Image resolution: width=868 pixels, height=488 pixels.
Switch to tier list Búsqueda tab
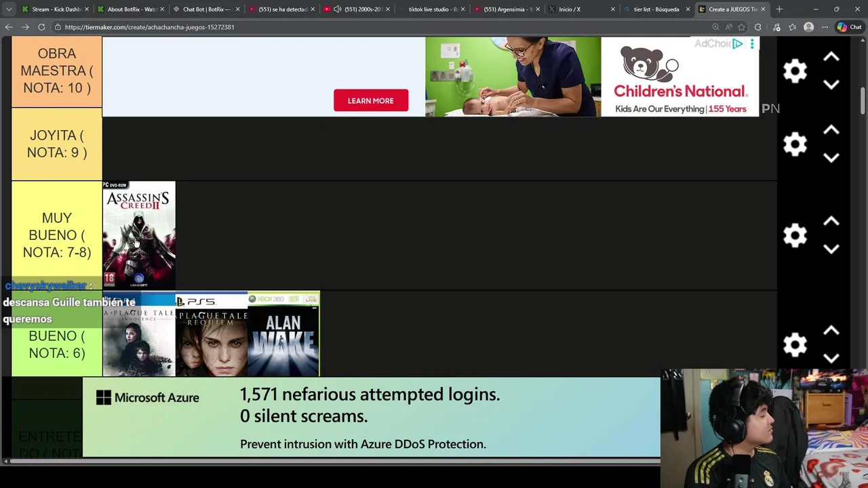pyautogui.click(x=654, y=9)
